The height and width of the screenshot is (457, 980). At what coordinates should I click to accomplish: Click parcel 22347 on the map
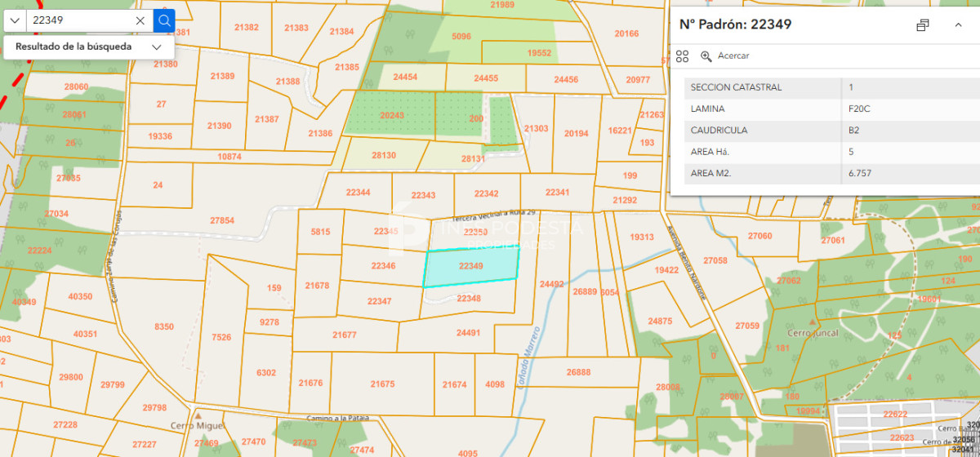tap(379, 301)
